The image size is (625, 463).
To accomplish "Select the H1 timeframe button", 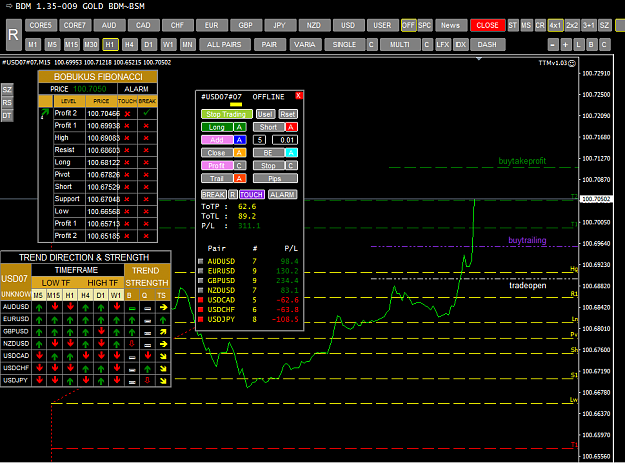I will (110, 45).
